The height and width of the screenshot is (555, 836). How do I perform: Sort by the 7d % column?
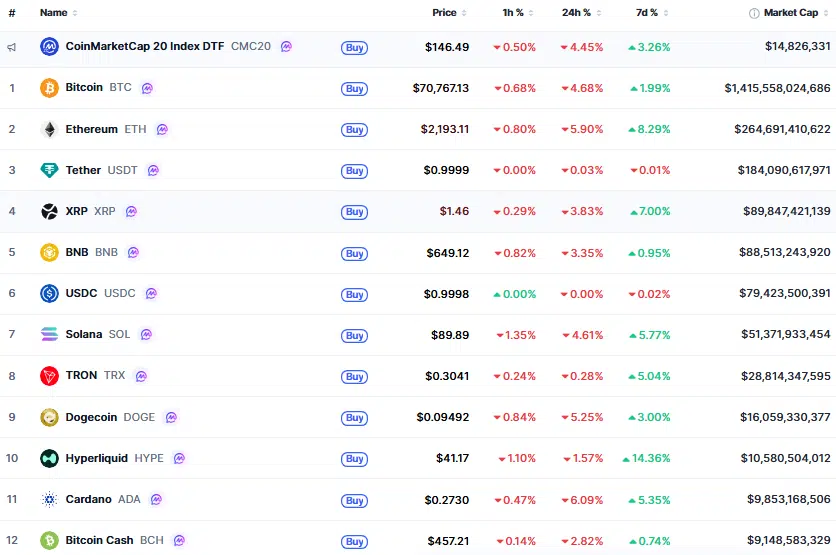(x=652, y=12)
